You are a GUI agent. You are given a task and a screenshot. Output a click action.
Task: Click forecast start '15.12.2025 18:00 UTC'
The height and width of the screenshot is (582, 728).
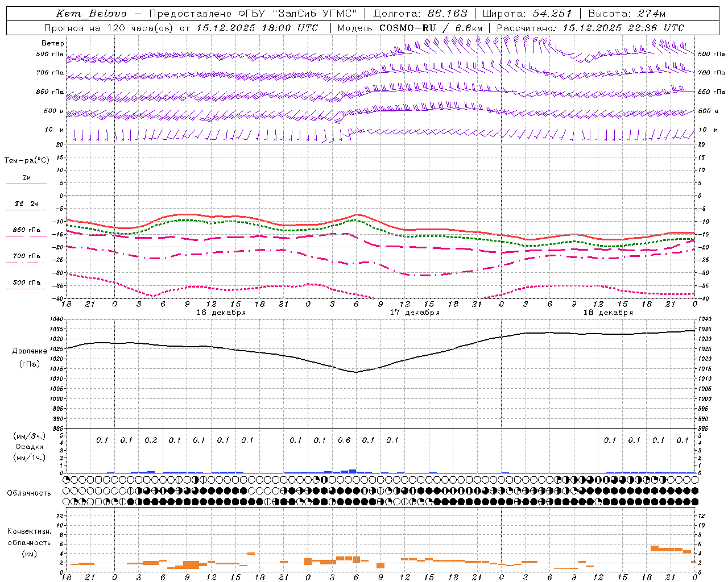258,28
